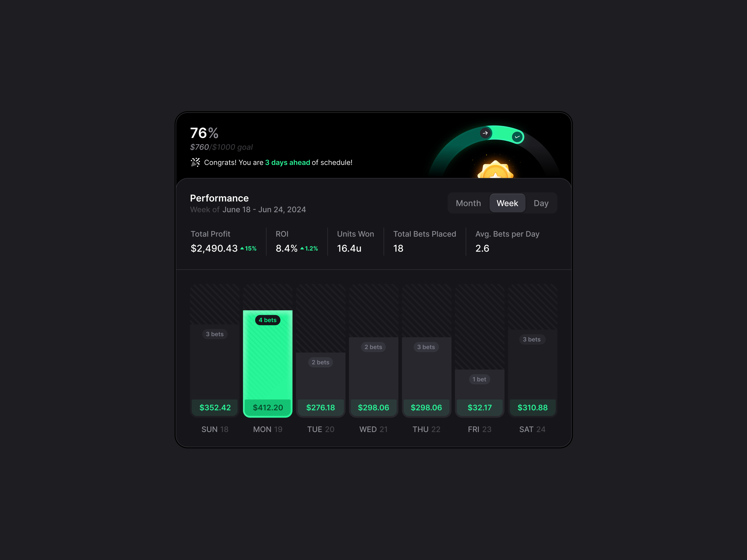This screenshot has width=747, height=560.
Task: Click the checkmark icon on progress arc
Action: coord(517,137)
